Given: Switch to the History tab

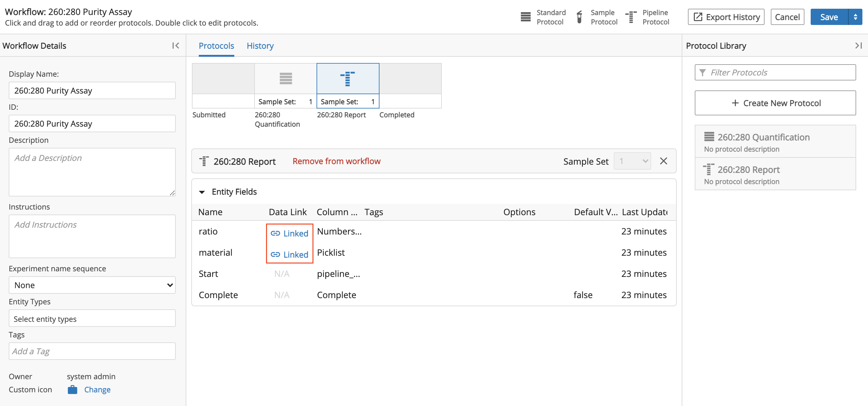Looking at the screenshot, I should click(x=260, y=46).
